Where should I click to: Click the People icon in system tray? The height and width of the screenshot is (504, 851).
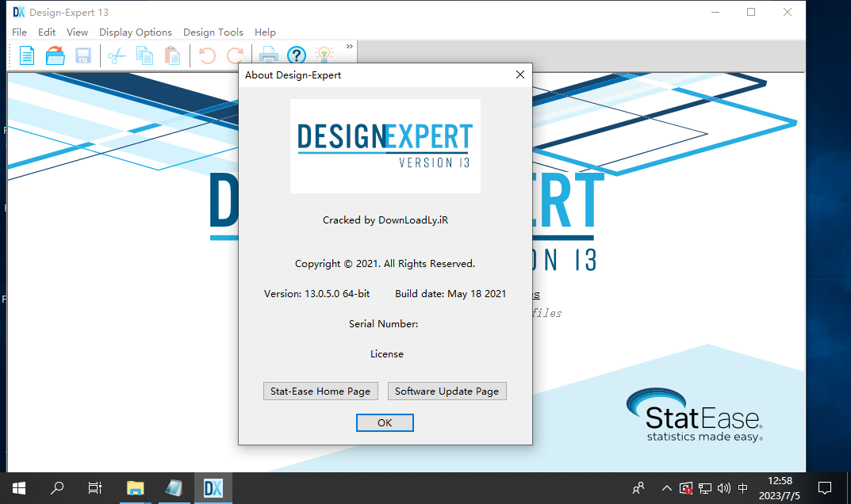point(638,488)
